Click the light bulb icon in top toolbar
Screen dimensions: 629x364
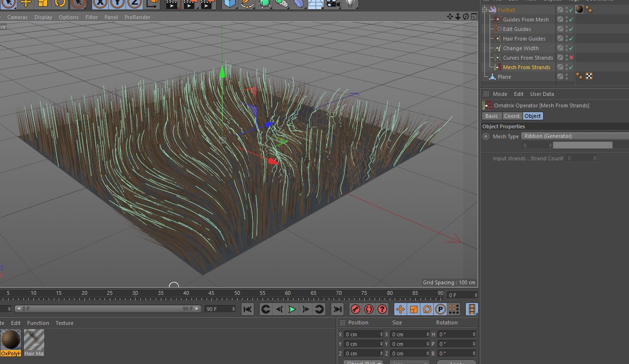(x=351, y=3)
